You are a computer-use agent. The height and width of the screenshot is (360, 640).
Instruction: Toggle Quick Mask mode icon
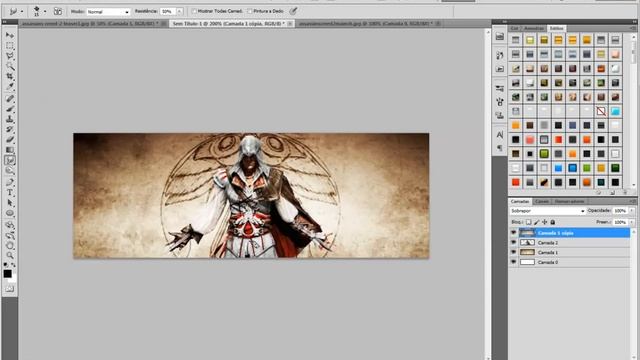tap(10, 289)
